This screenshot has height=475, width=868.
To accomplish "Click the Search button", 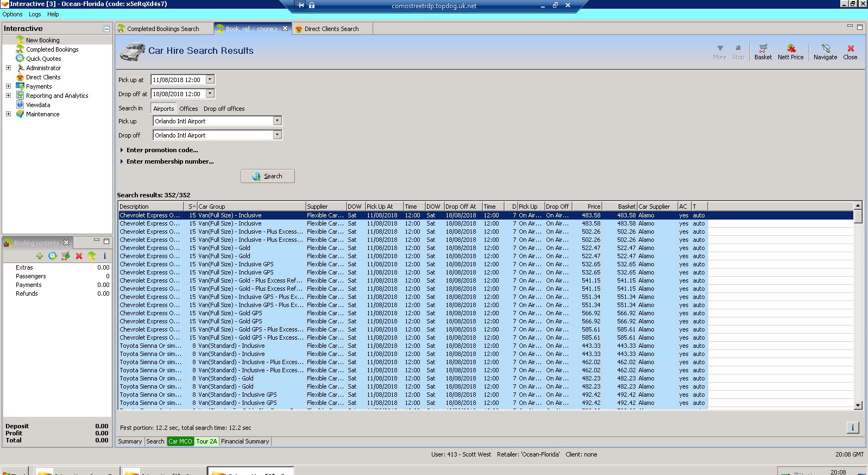I will coord(267,176).
